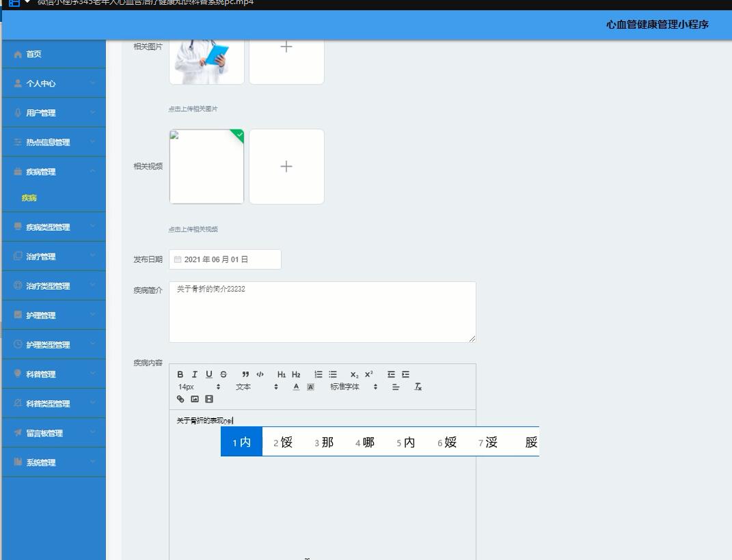Choose IME candidate 3 那
Viewport: 732px width, 560px height.
tap(324, 442)
